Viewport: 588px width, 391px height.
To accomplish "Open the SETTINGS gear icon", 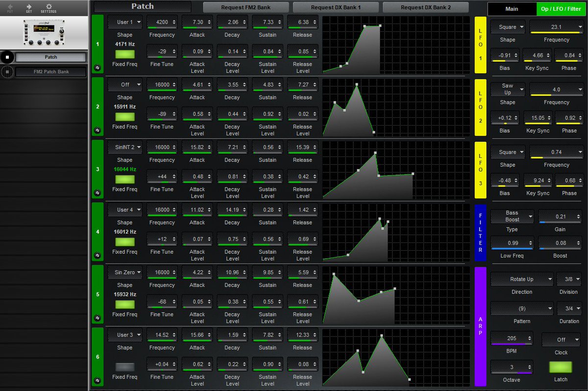I will [x=49, y=6].
